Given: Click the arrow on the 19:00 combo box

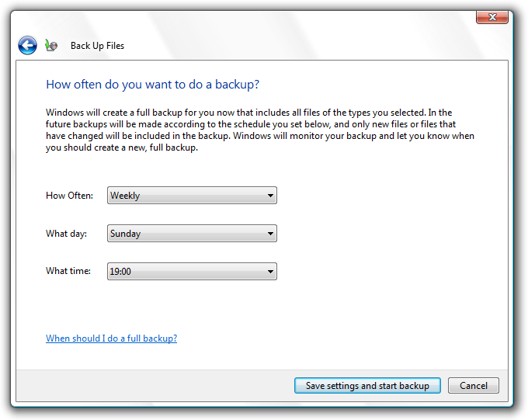Looking at the screenshot, I should point(270,272).
